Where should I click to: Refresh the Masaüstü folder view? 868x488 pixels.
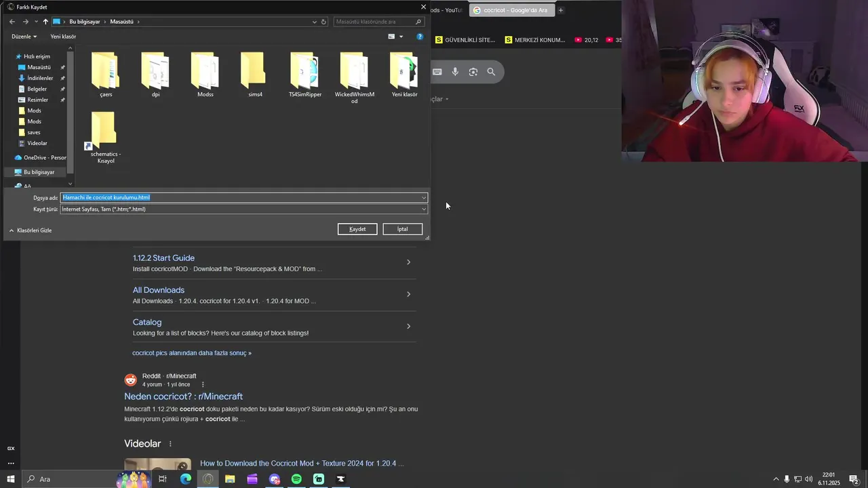(323, 22)
